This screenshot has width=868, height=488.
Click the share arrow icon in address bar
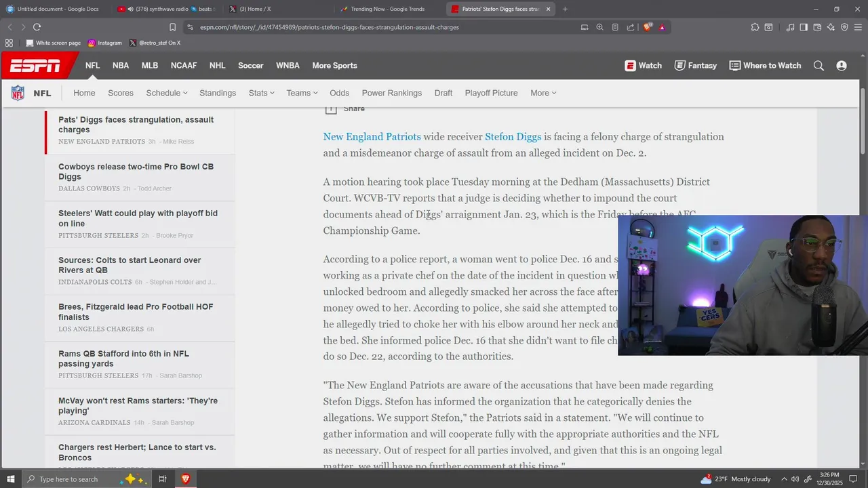click(x=631, y=27)
